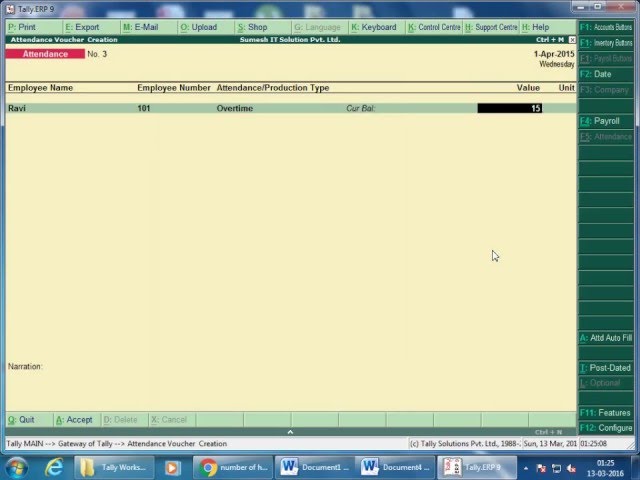Open the Windows Start button
This screenshot has height=480, width=640.
coord(16,468)
